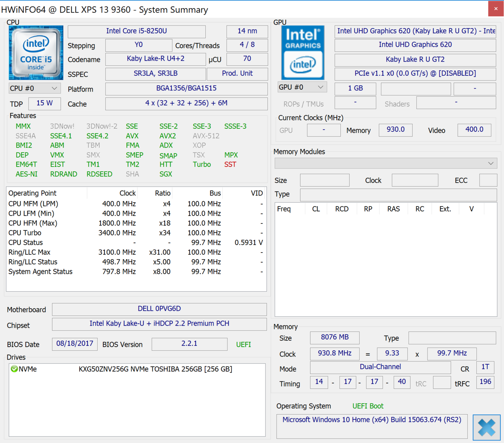Select the Ring/LLC Max row
Screen dimensions: 504x443
136,253
